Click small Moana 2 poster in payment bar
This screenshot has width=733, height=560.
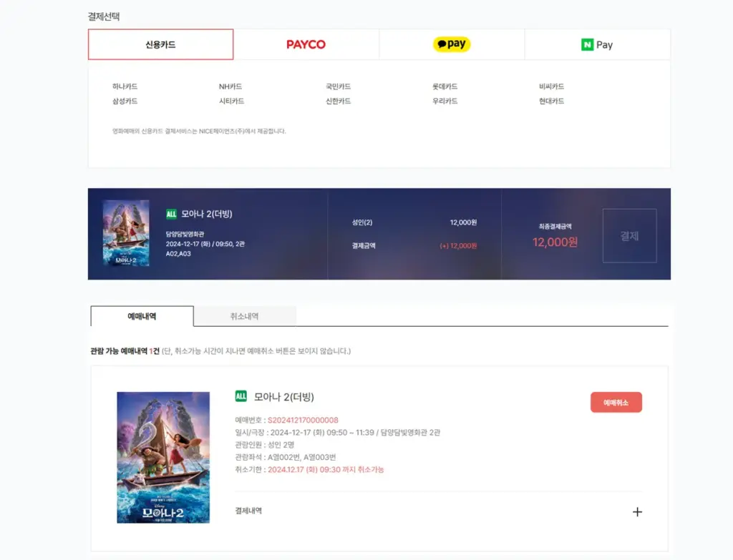tap(126, 233)
